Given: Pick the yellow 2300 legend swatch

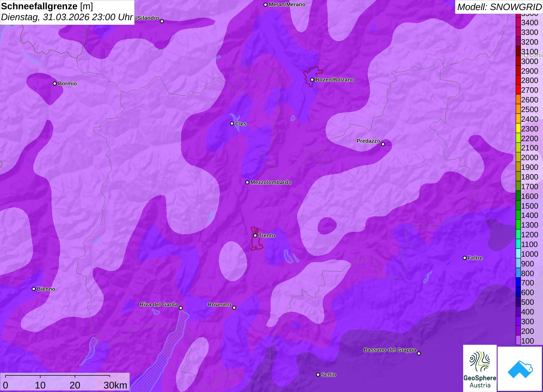Looking at the screenshot, I should coord(518,129).
